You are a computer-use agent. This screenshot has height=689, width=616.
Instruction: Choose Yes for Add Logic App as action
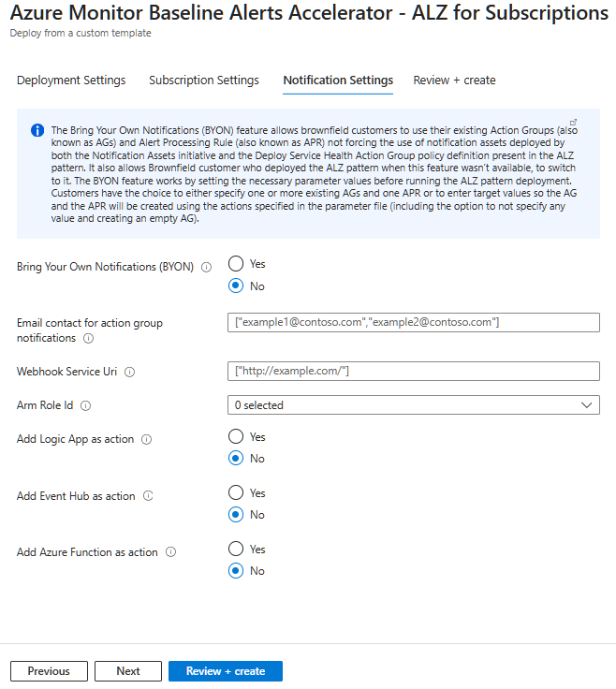click(x=236, y=436)
